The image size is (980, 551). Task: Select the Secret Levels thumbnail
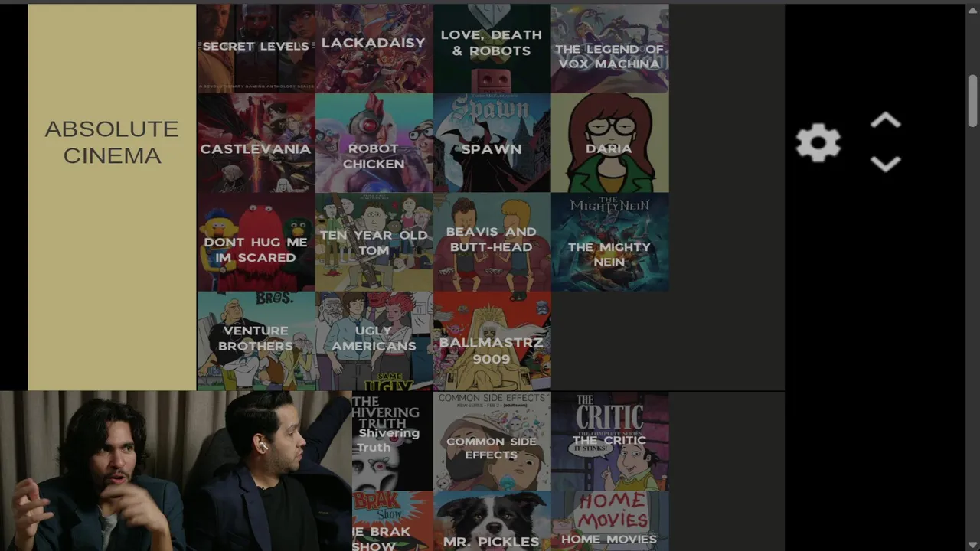256,48
